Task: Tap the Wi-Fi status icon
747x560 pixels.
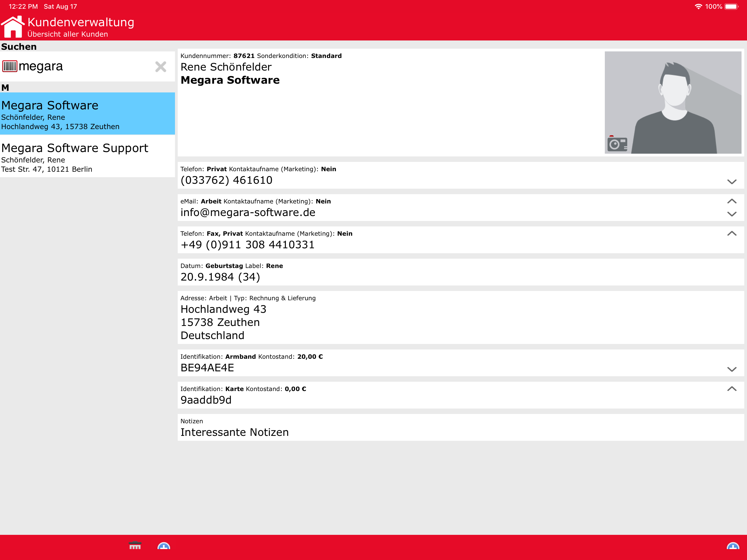Action: [698, 6]
